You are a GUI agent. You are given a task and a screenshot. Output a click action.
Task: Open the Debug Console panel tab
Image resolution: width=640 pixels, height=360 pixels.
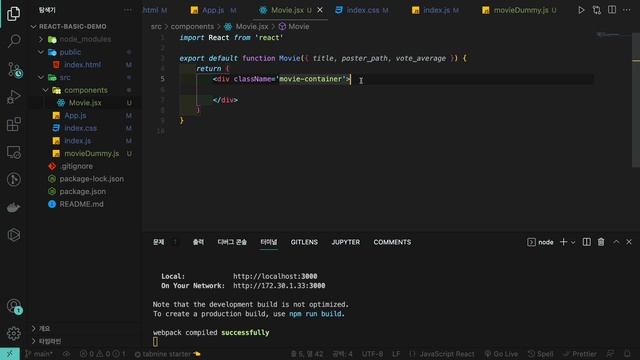[x=232, y=242]
